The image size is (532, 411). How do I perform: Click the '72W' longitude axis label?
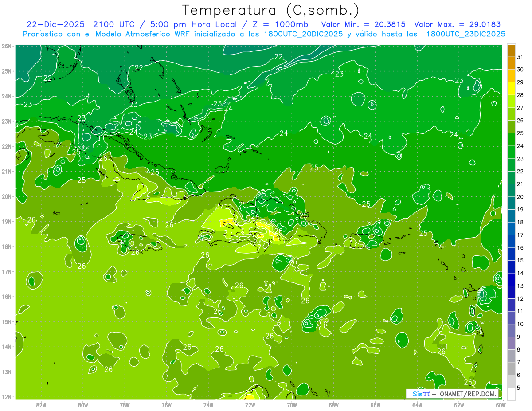pyautogui.click(x=250, y=404)
